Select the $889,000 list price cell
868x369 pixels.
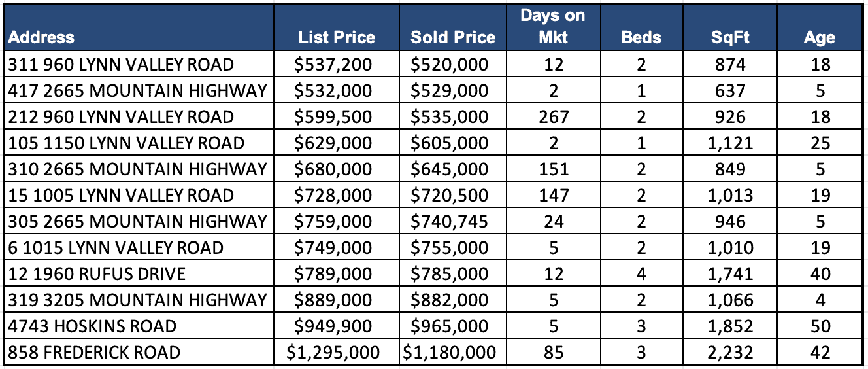(333, 300)
